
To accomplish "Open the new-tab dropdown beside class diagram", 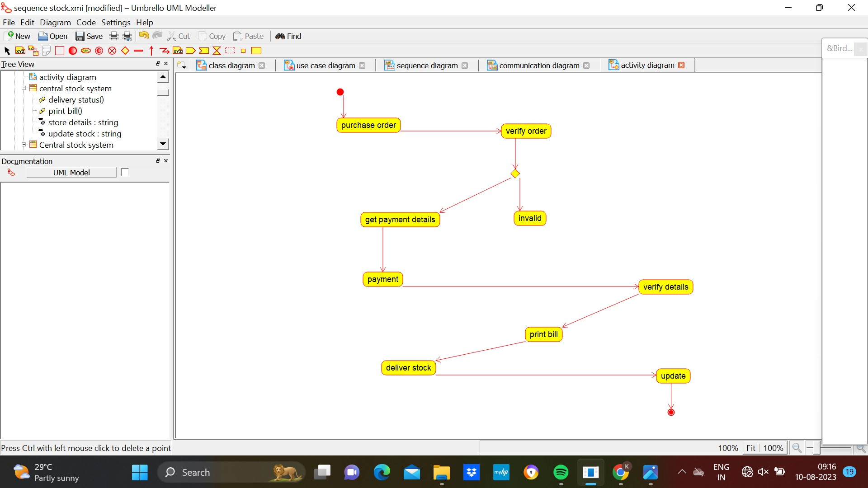I will (182, 66).
